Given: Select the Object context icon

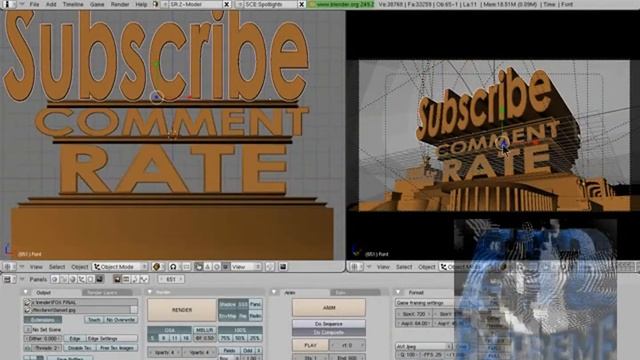Looking at the screenshot, I should [x=82, y=279].
